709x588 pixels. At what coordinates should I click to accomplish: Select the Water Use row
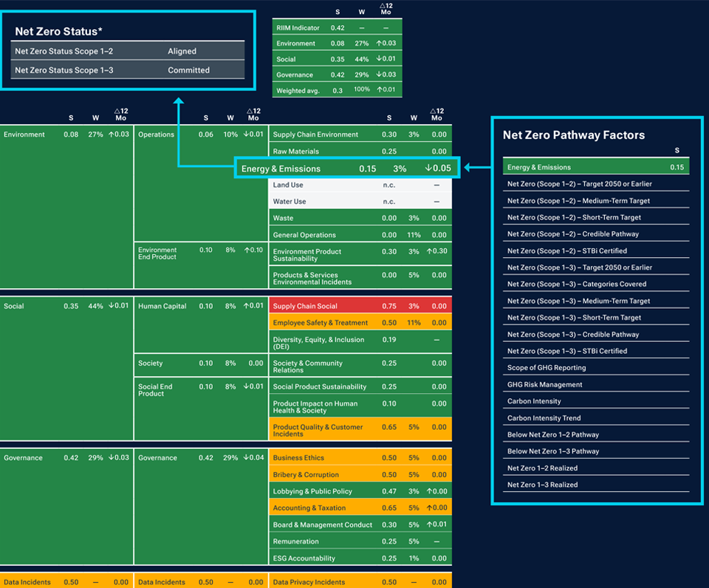(x=360, y=202)
